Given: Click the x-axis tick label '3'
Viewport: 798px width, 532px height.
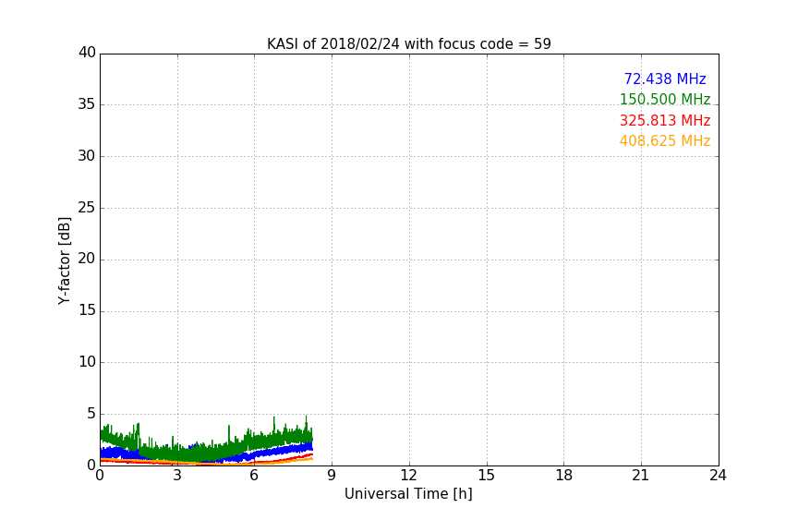Looking at the screenshot, I should (x=177, y=476).
